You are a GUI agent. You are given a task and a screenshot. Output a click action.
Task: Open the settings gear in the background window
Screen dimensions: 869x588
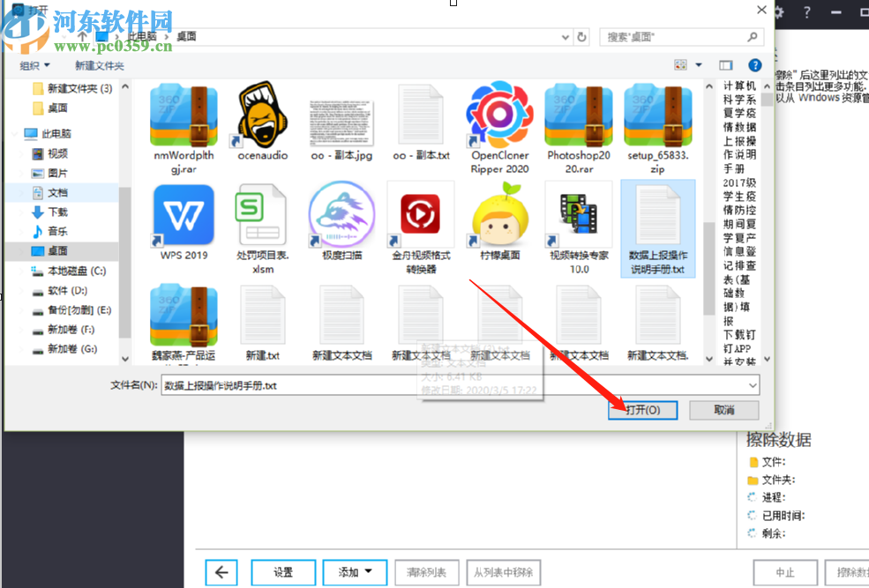coord(779,12)
